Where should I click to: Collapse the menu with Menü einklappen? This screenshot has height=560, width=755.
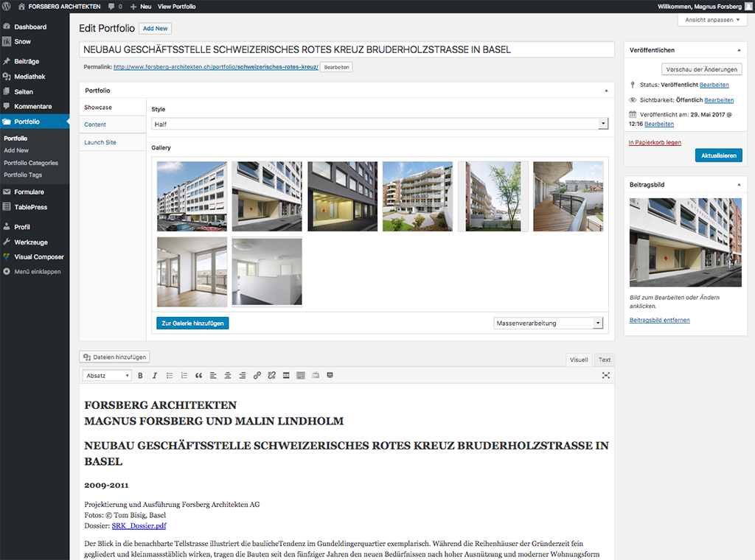(x=37, y=272)
